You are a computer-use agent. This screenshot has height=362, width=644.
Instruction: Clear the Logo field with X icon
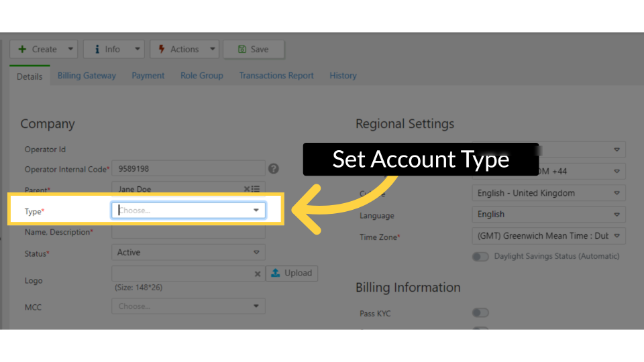tap(258, 274)
